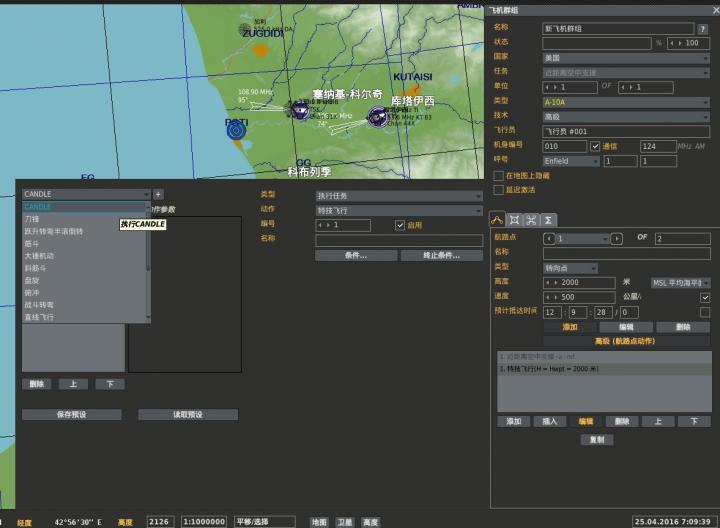Go to next waypoint arrow

coord(616,239)
